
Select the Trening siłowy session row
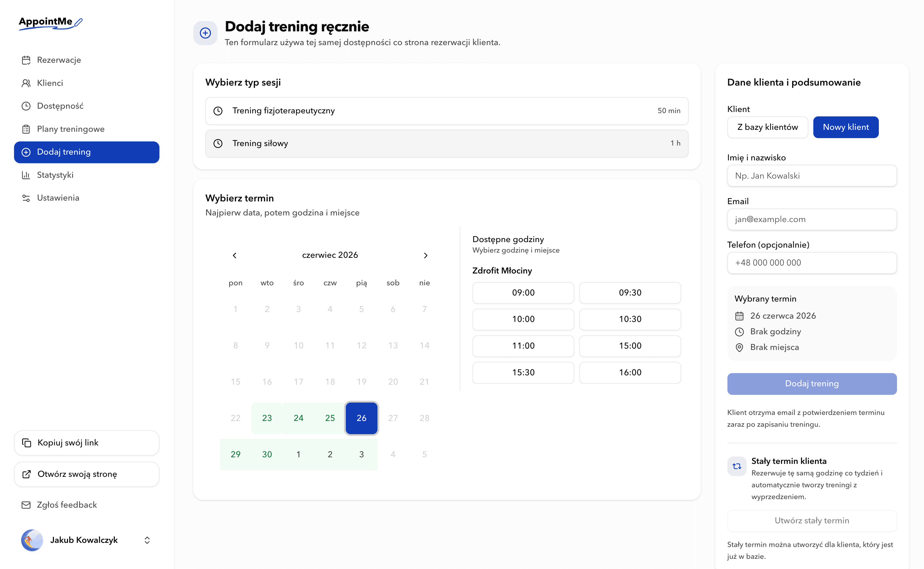[447, 143]
